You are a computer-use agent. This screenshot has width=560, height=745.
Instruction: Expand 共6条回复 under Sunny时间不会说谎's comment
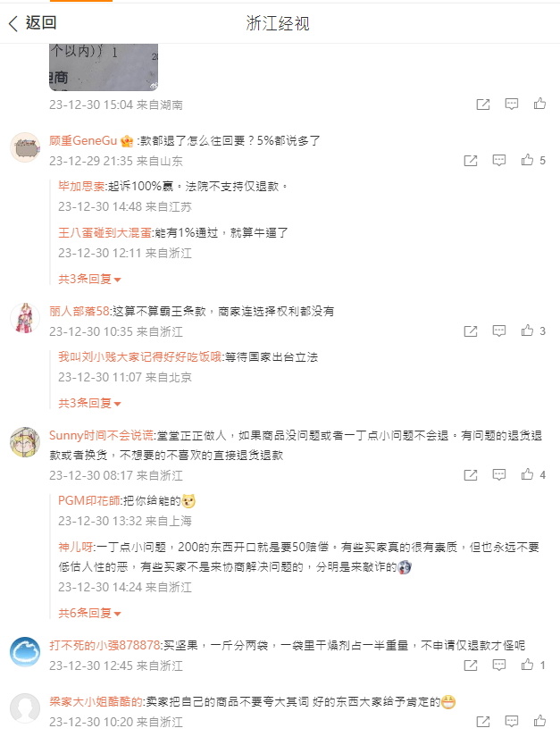pyautogui.click(x=90, y=614)
